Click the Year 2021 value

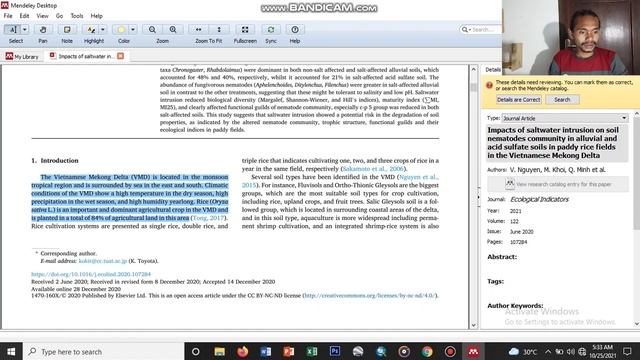pyautogui.click(x=516, y=211)
